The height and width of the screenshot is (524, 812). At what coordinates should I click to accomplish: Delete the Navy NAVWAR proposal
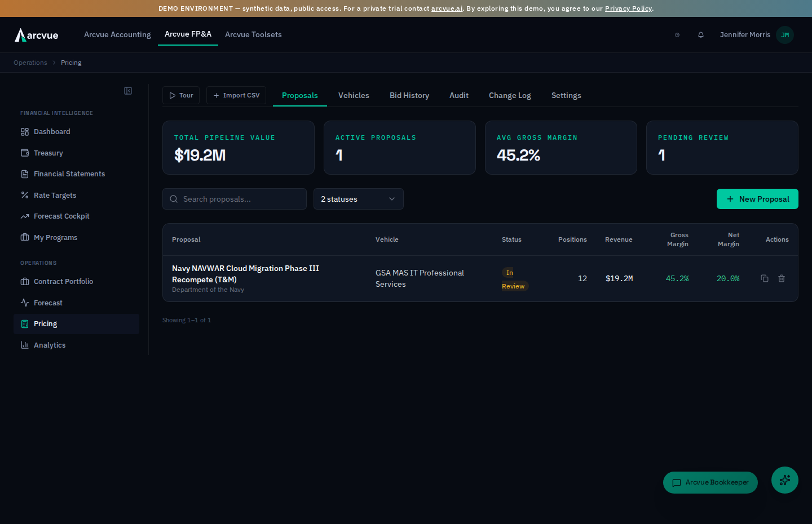point(782,278)
